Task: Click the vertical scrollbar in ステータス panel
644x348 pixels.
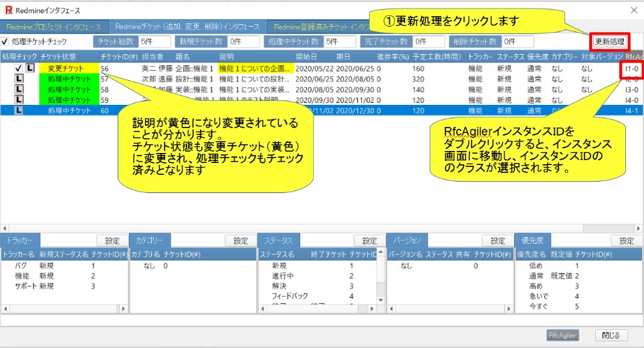Action: click(381, 276)
